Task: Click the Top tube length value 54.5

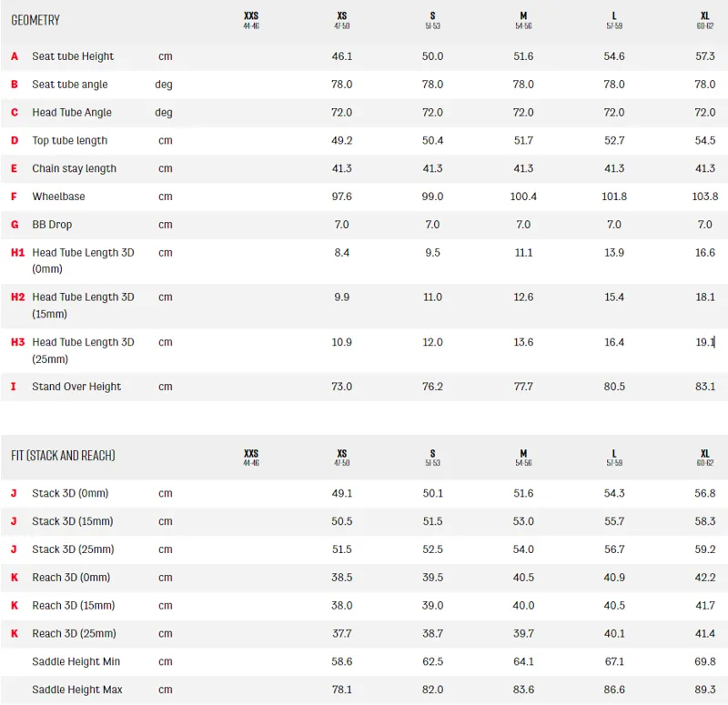Action: coord(705,141)
